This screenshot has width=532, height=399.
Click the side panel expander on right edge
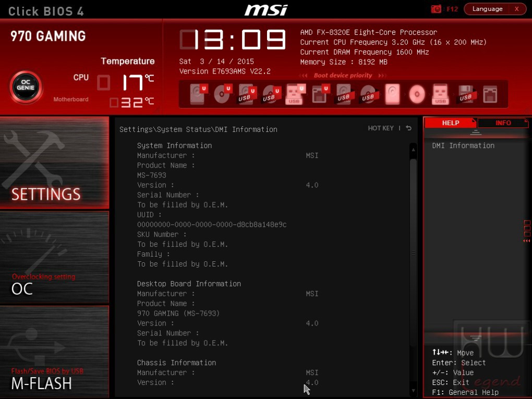click(x=527, y=232)
